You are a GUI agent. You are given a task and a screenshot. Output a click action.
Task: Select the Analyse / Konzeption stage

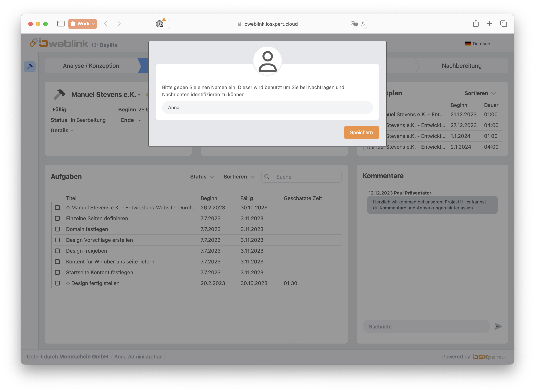tap(91, 66)
